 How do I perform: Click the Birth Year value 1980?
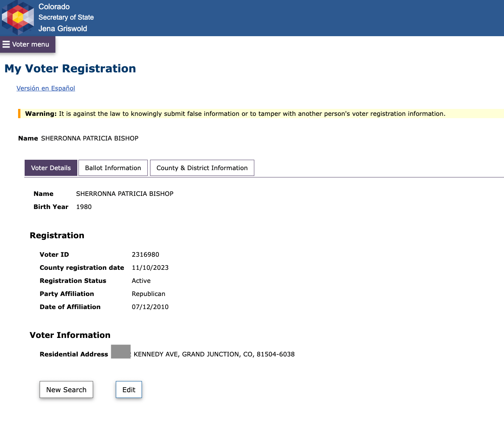pos(84,207)
